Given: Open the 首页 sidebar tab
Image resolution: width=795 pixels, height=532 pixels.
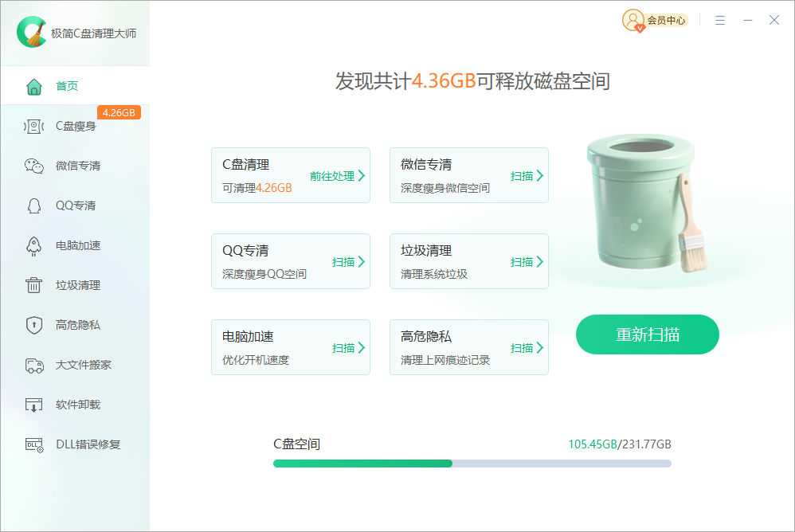Looking at the screenshot, I should click(75, 86).
